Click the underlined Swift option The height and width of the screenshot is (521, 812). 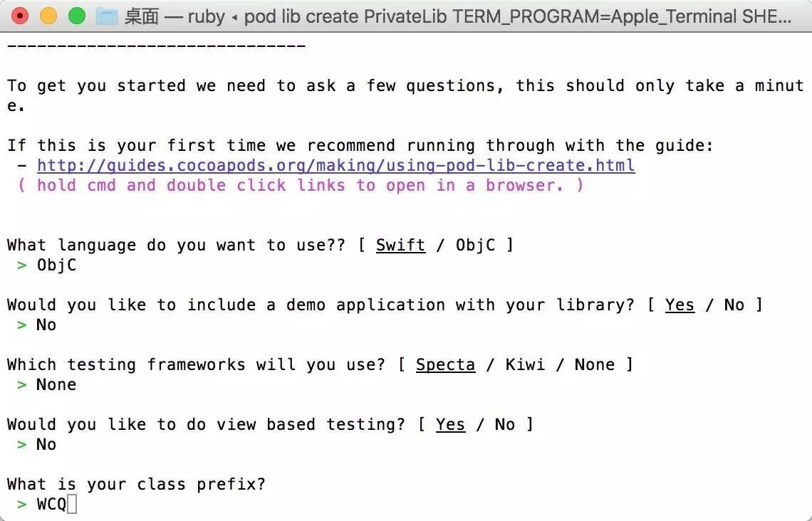pyautogui.click(x=400, y=245)
